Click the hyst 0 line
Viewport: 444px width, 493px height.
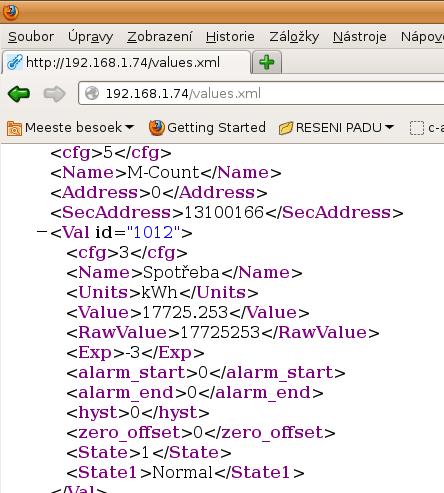click(x=138, y=412)
